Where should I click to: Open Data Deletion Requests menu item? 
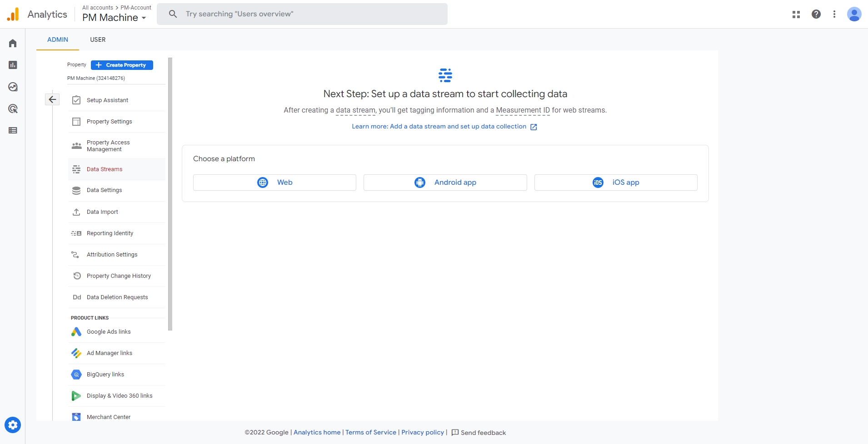point(117,297)
